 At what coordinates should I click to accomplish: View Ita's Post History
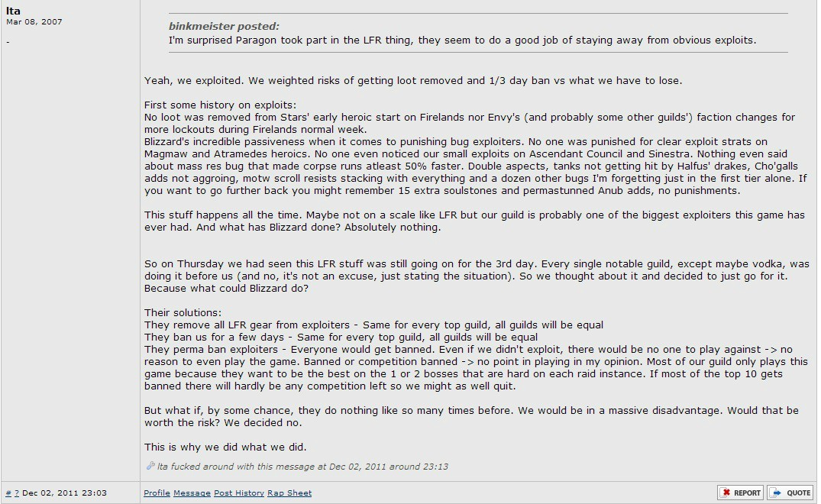tap(239, 493)
